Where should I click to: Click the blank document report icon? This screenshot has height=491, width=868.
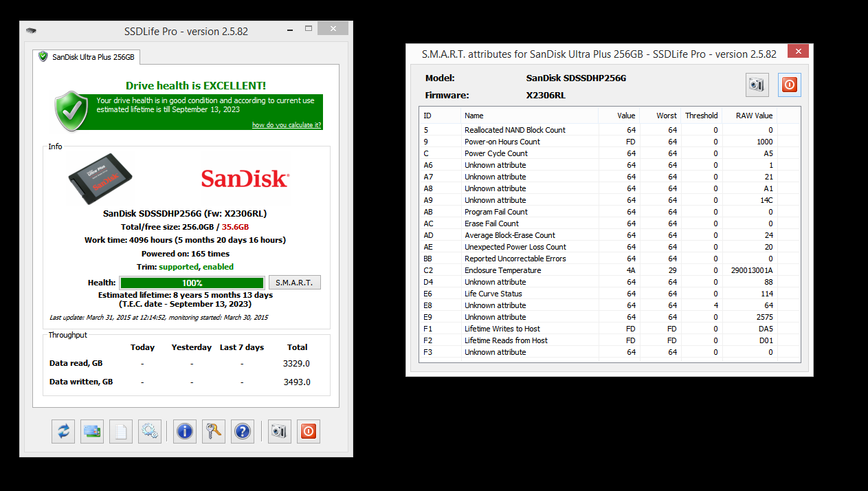(x=121, y=431)
